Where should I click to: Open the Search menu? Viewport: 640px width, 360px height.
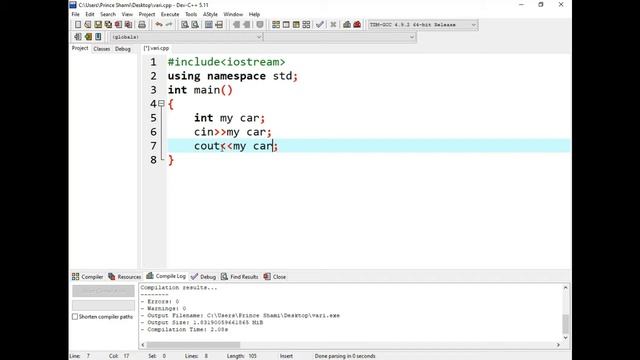(108, 14)
